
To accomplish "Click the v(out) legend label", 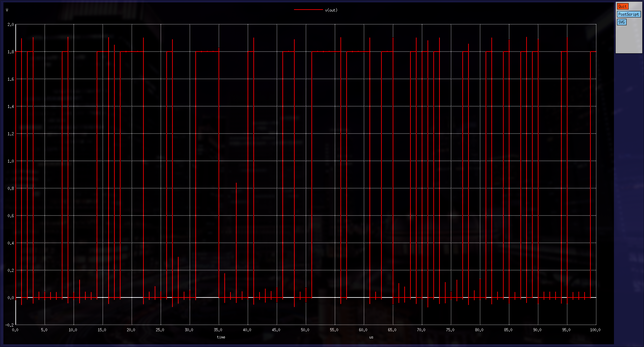I will [x=331, y=10].
